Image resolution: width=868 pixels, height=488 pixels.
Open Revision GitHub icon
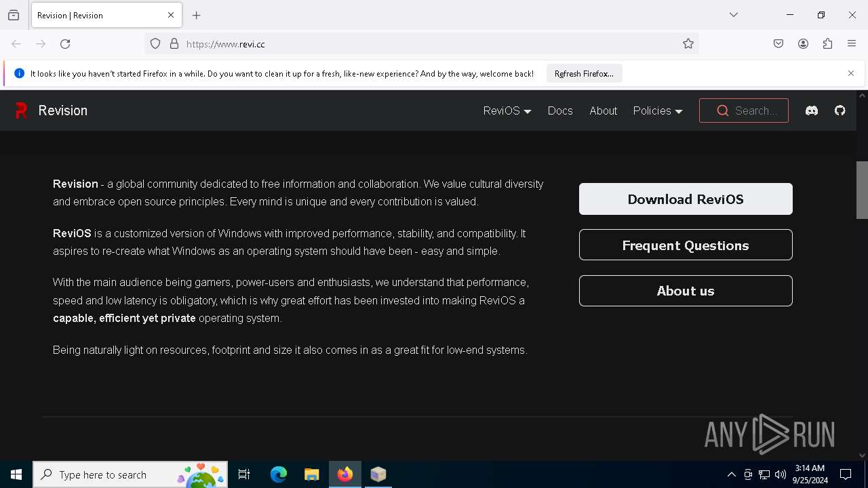(840, 110)
